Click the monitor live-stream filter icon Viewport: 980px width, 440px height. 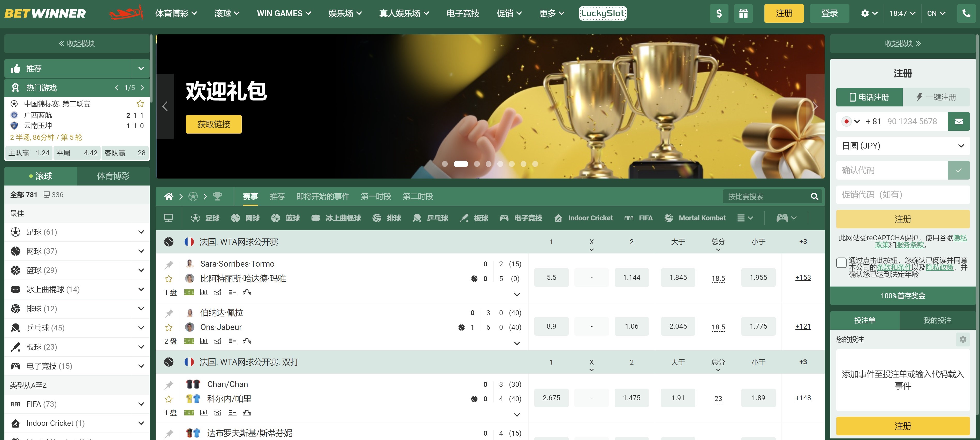(x=169, y=218)
